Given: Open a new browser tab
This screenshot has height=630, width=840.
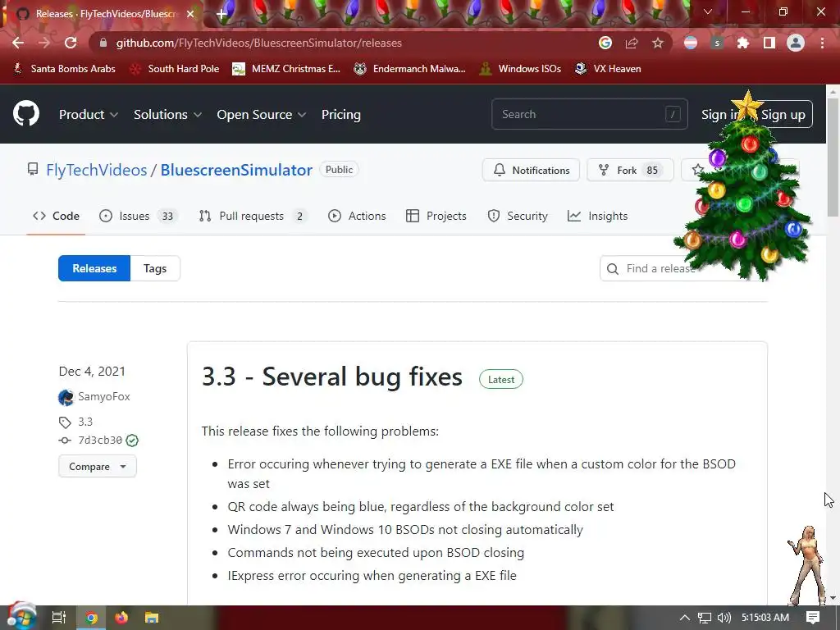Looking at the screenshot, I should coord(221,14).
